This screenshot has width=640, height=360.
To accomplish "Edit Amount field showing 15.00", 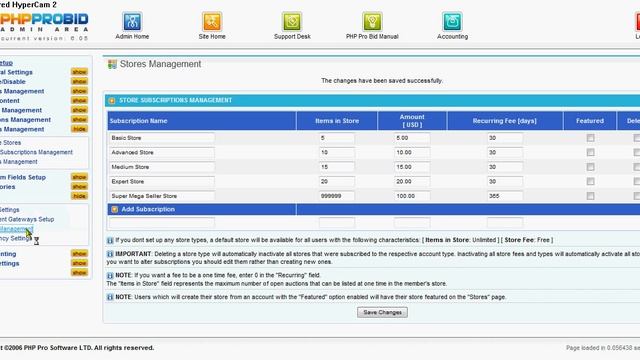I will point(412,167).
